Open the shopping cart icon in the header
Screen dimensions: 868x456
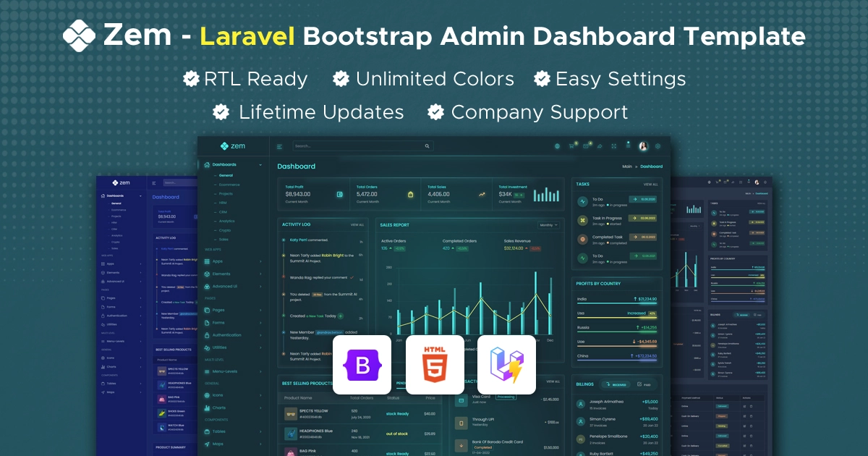(571, 146)
